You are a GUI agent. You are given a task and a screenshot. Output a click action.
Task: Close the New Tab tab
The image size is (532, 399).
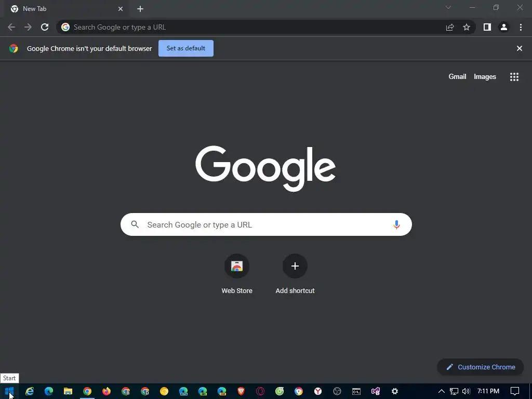pyautogui.click(x=121, y=9)
